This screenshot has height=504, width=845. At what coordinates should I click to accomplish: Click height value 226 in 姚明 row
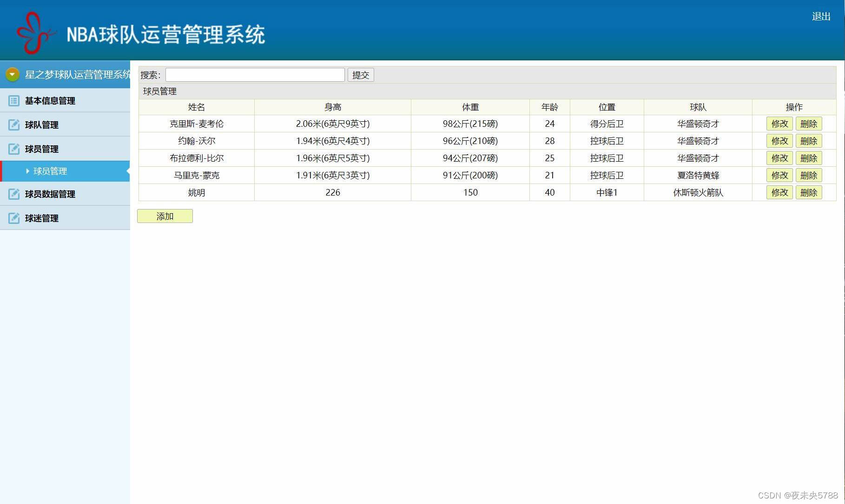click(x=333, y=193)
